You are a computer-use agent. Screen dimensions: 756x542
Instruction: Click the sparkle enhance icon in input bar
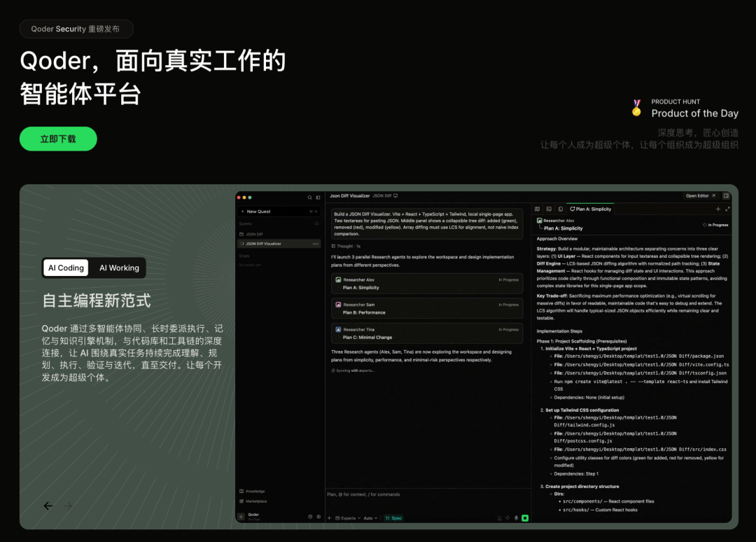pos(507,518)
